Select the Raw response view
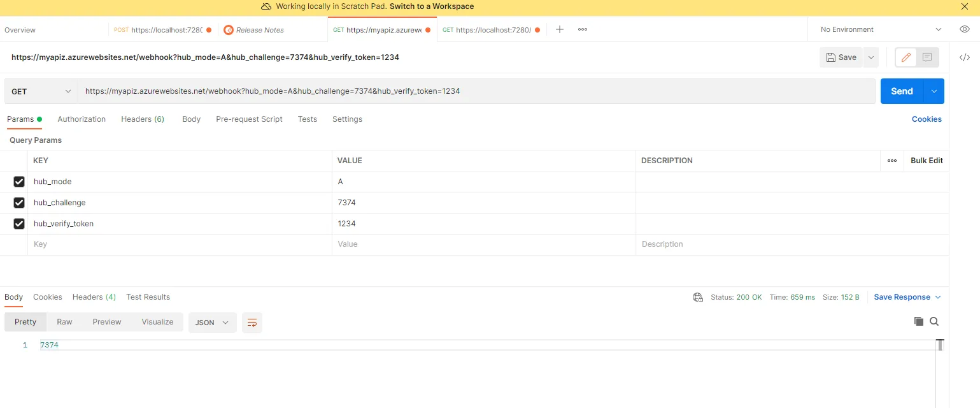 [64, 322]
